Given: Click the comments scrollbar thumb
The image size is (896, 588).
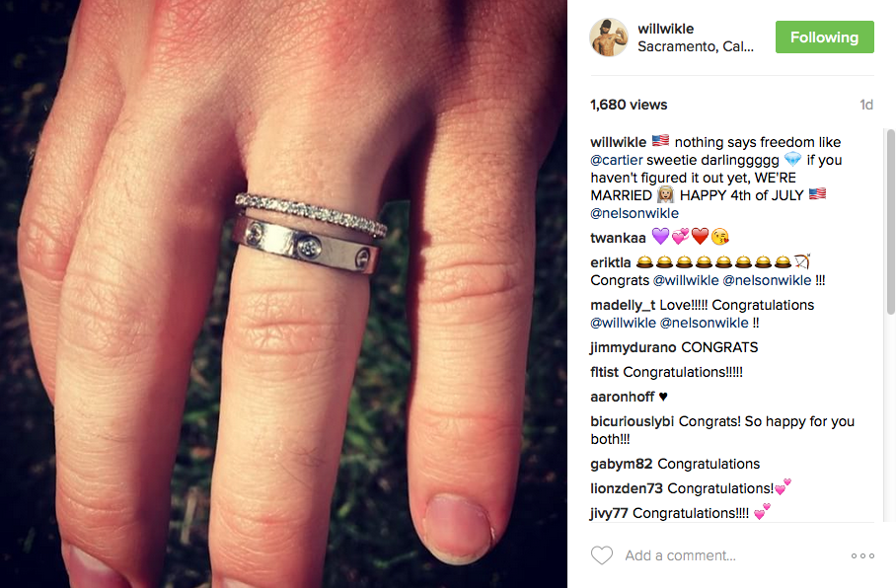Looking at the screenshot, I should point(890,222).
